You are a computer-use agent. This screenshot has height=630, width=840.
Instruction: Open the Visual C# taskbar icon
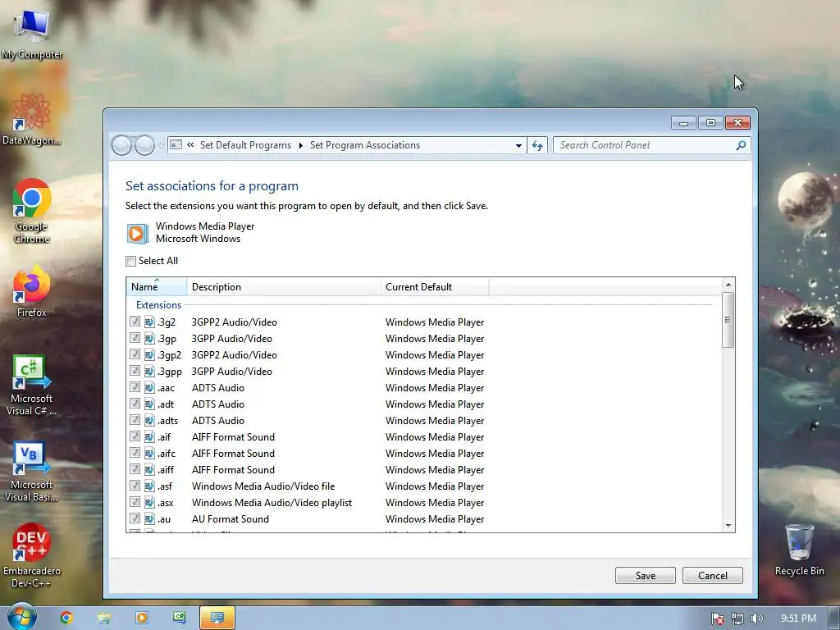point(179,618)
